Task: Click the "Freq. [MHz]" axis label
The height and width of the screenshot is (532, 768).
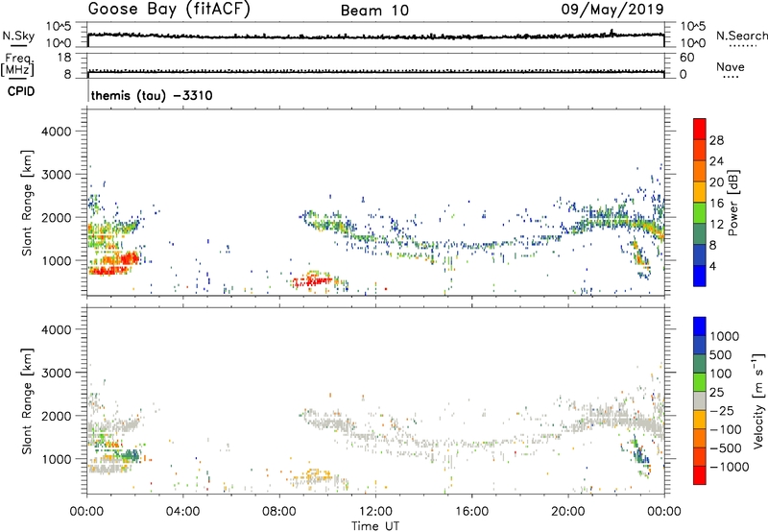Action: (17, 64)
